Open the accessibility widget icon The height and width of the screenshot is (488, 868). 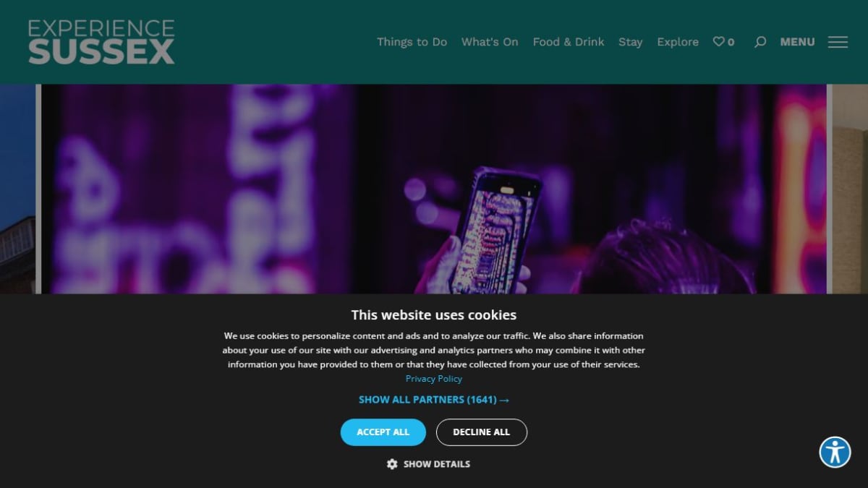pyautogui.click(x=835, y=453)
